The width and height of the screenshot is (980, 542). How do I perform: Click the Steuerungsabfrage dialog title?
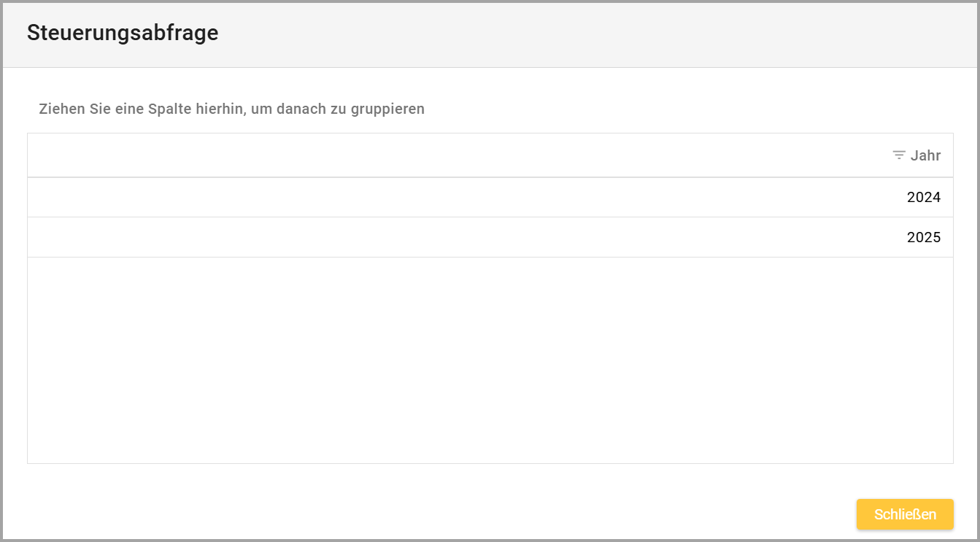click(123, 33)
